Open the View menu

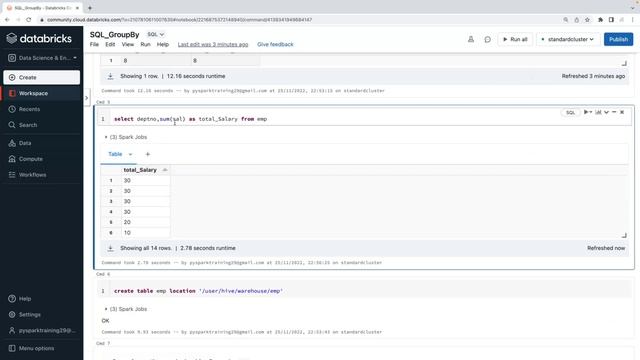[128, 44]
